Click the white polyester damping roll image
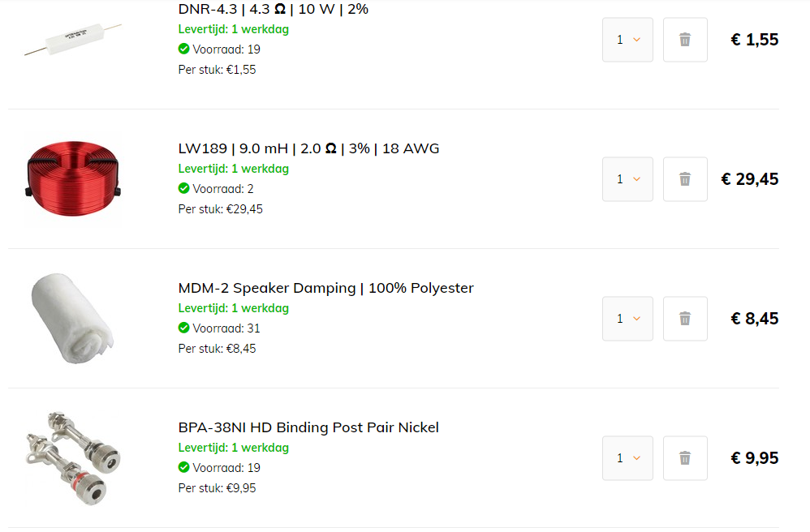Screen dimensions: 810x532 [72, 319]
